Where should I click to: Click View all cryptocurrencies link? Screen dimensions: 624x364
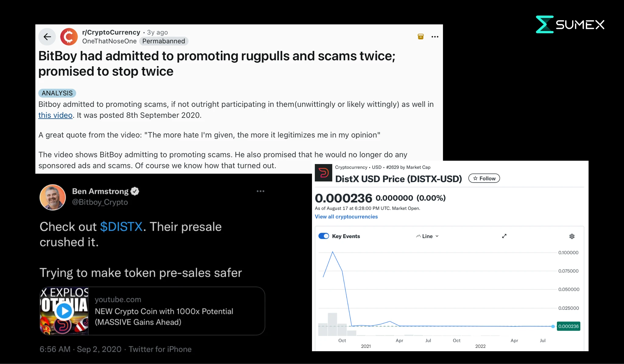click(x=346, y=217)
